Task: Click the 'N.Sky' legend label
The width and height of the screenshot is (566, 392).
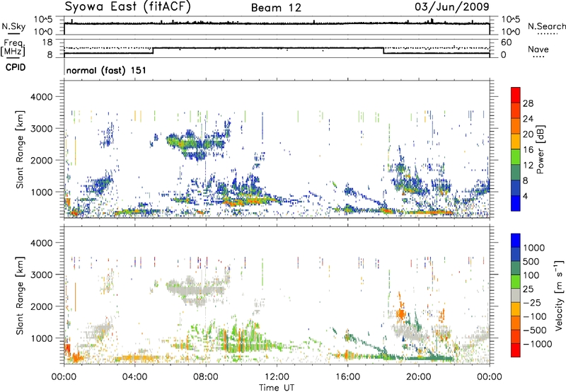Action: (x=13, y=26)
